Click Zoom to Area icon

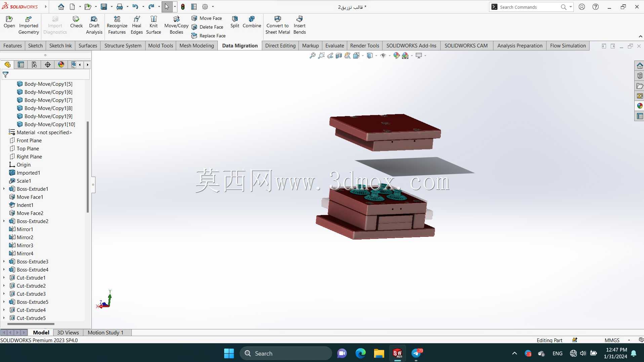321,56
